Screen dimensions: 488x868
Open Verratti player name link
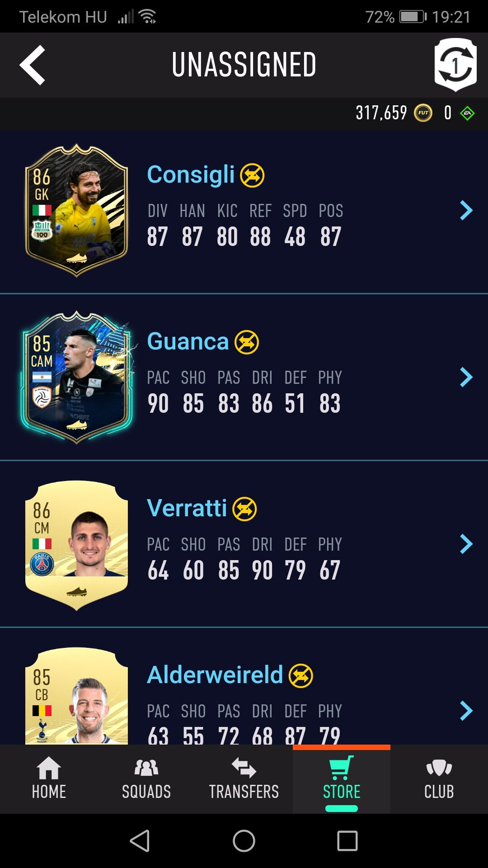tap(187, 508)
